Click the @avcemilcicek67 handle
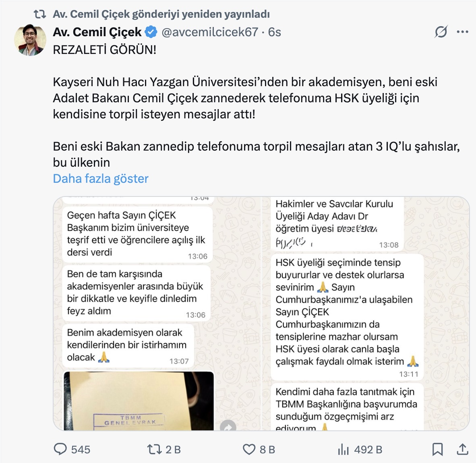 pyautogui.click(x=209, y=32)
